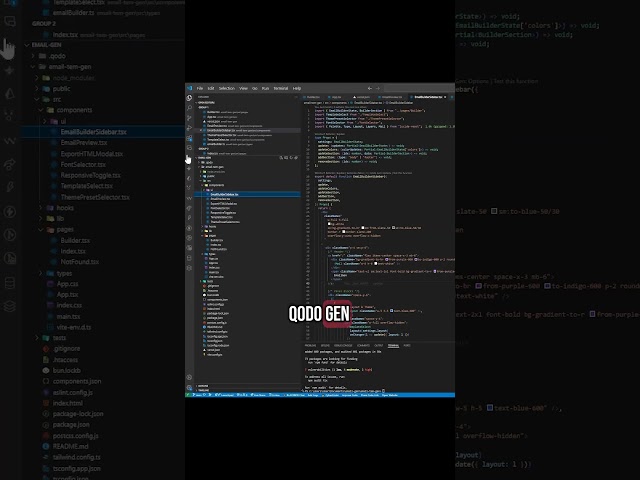The height and width of the screenshot is (480, 640).
Task: Click the title bar command search box
Action: click(420, 88)
